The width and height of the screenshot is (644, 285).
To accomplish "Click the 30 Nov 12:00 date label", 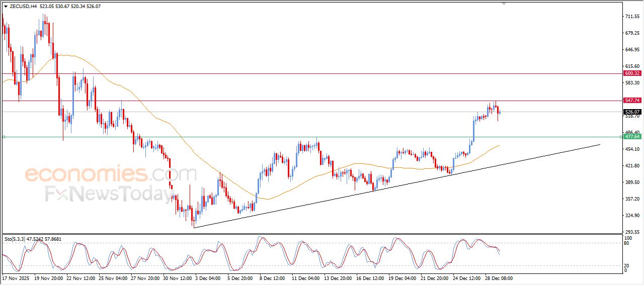I will click(178, 278).
